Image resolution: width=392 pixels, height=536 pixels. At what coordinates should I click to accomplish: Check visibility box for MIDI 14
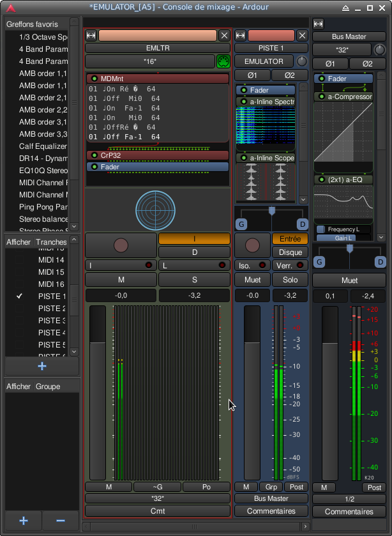(x=20, y=260)
